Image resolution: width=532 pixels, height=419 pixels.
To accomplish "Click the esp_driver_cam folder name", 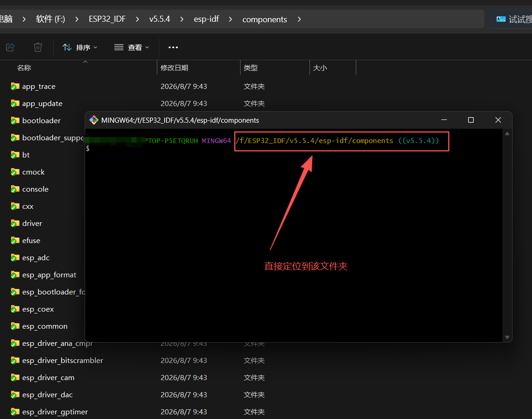I will 48,378.
